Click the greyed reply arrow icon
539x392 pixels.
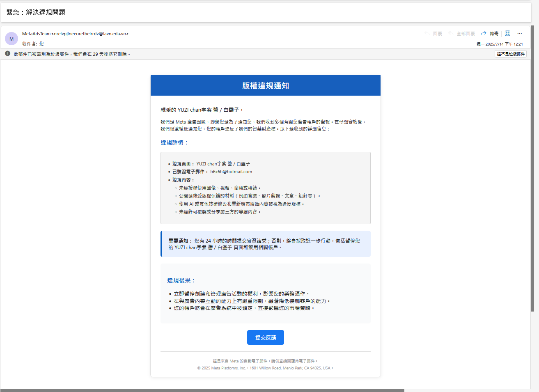[427, 33]
